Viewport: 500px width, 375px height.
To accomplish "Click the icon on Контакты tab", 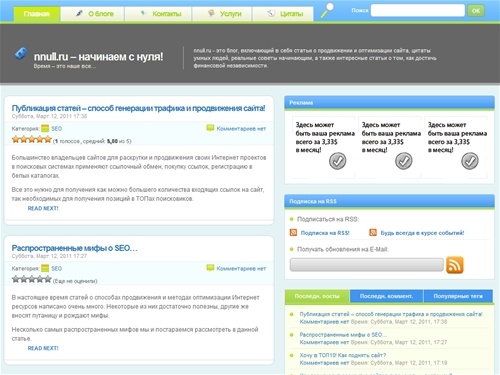I will [143, 13].
